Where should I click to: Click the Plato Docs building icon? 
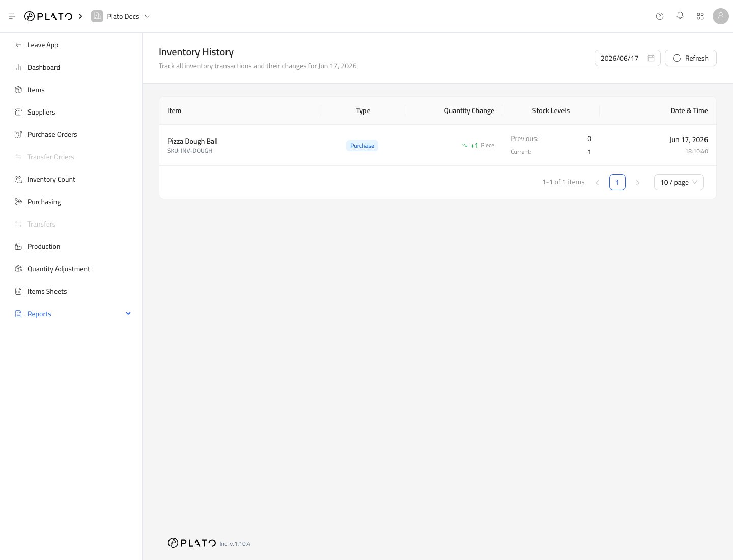coord(97,16)
